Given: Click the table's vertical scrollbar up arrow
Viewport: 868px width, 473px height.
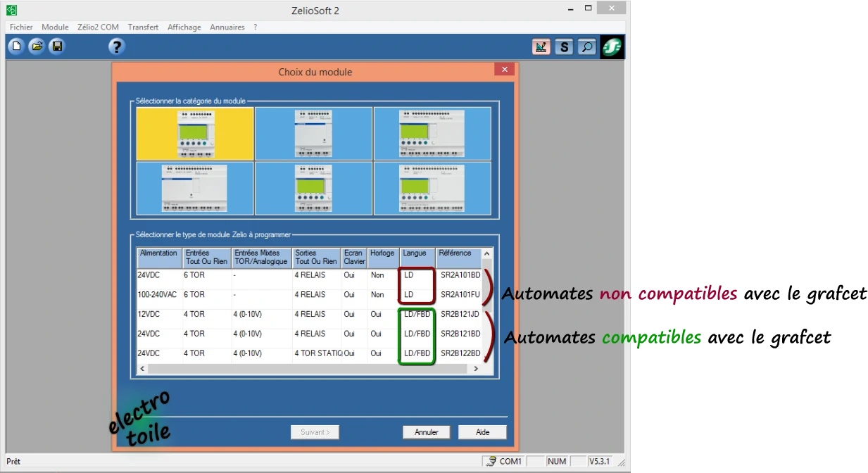Looking at the screenshot, I should pos(487,253).
